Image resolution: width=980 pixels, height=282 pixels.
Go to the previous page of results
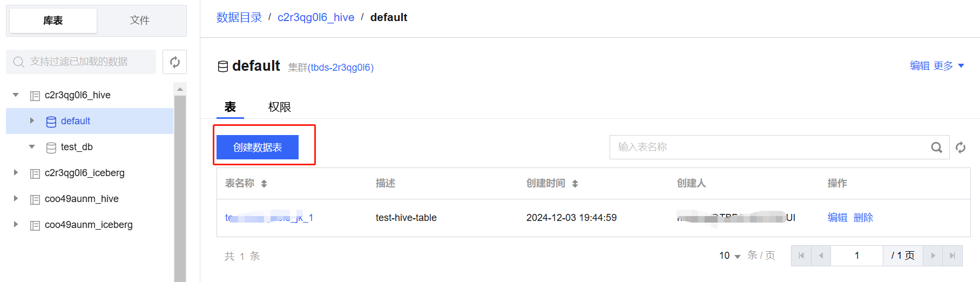pyautogui.click(x=821, y=256)
